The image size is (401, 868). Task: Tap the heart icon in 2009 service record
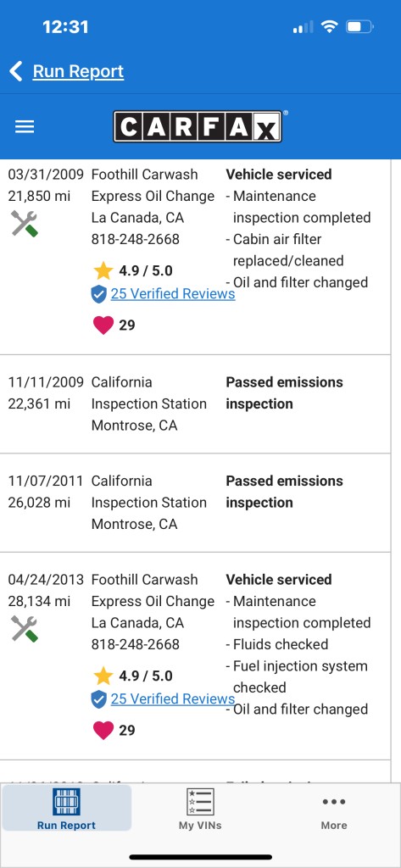[103, 325]
